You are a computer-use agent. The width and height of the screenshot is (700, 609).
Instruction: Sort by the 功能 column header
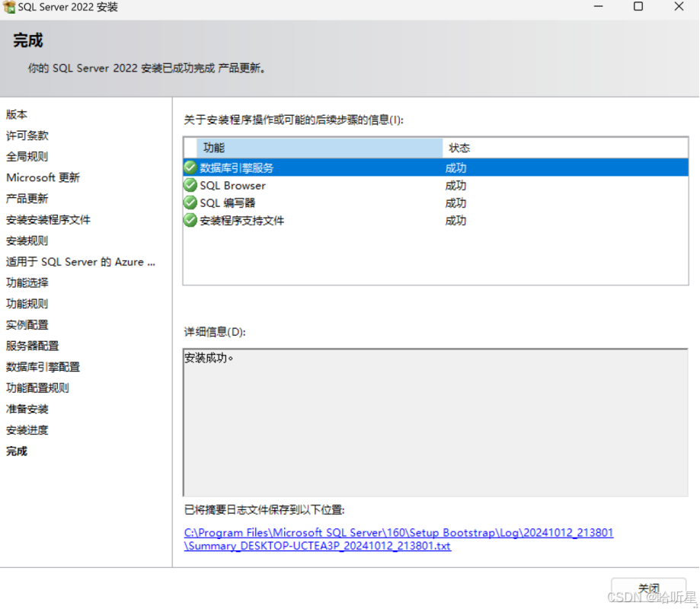tap(319, 148)
